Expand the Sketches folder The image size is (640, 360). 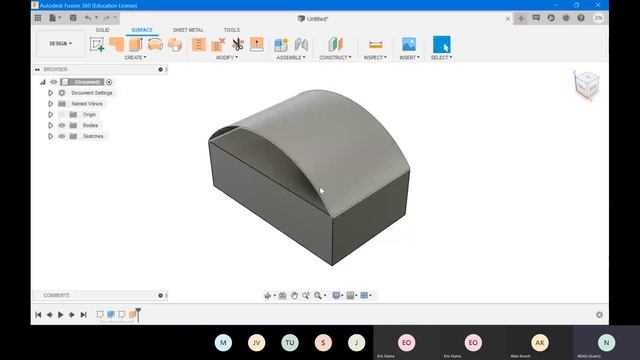click(x=51, y=136)
